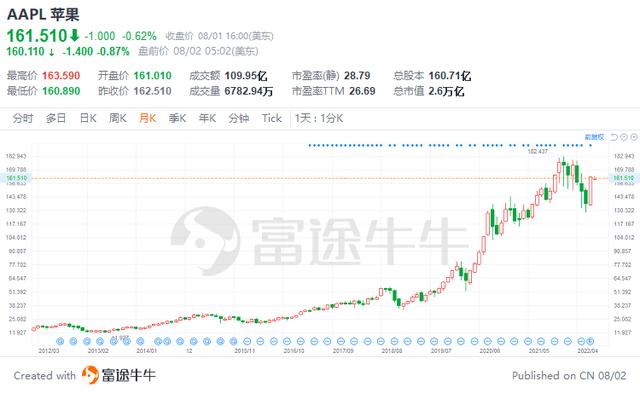Click the highlighted 月K monthly tab
This screenshot has width=640, height=393.
coord(147,118)
